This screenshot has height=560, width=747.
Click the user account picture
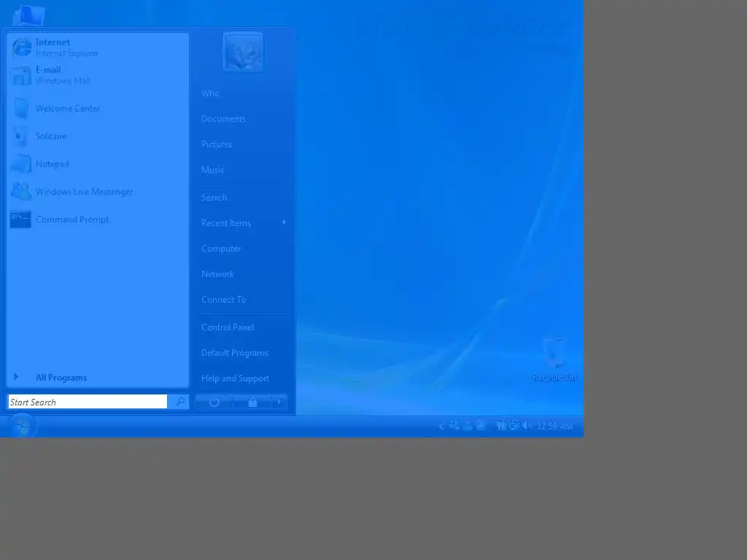coord(242,52)
